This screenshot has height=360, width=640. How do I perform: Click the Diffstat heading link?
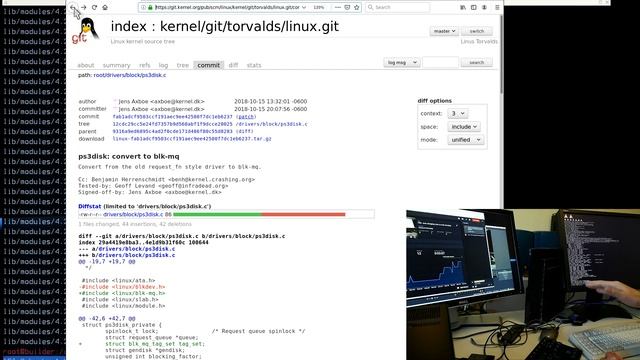(89, 207)
